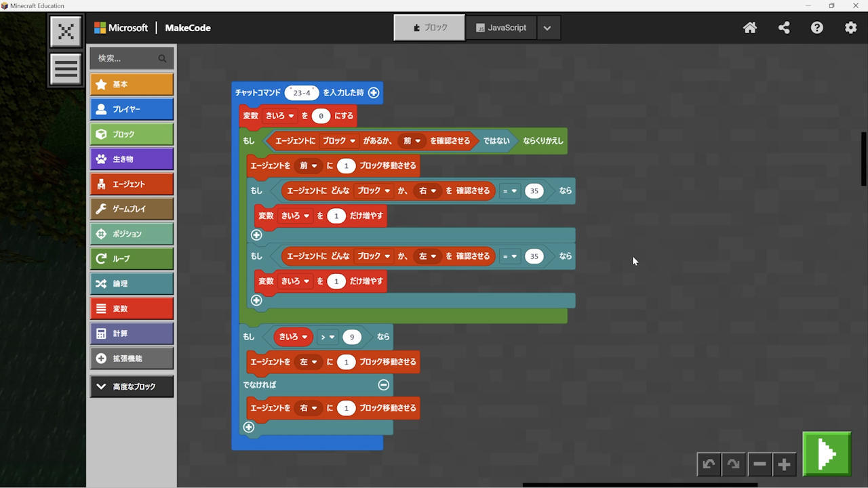Expand the 高度なブロック section

pos(132,386)
